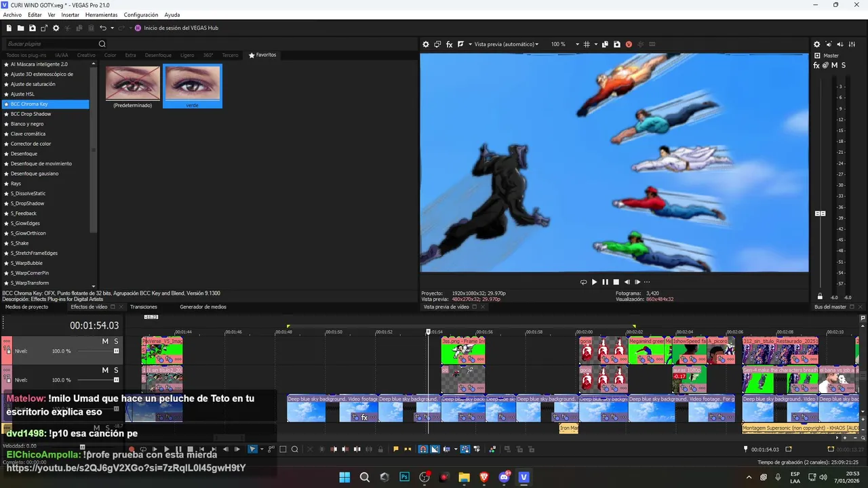Viewport: 868px width, 488px height.
Task: Open the Editar menu
Action: [35, 15]
